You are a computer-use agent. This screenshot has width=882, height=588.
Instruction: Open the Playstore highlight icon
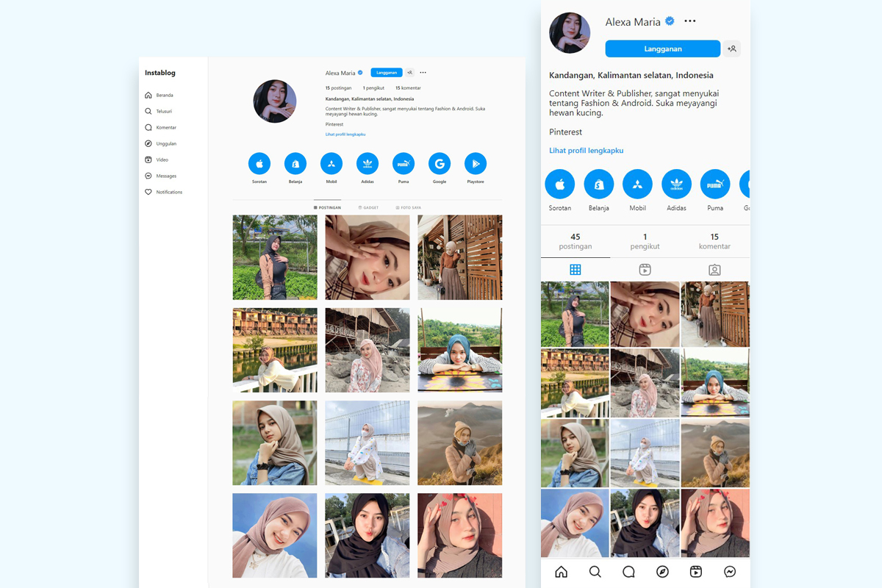click(476, 164)
